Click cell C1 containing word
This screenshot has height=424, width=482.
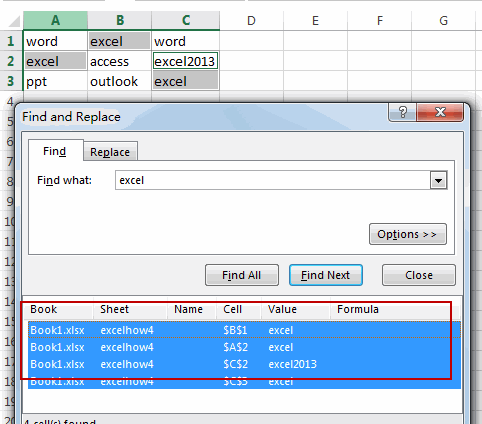[186, 41]
